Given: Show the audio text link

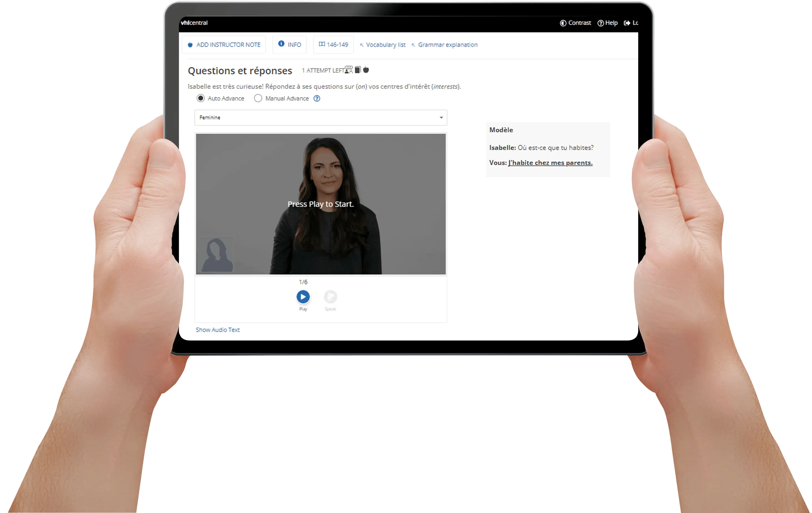Looking at the screenshot, I should pos(218,329).
